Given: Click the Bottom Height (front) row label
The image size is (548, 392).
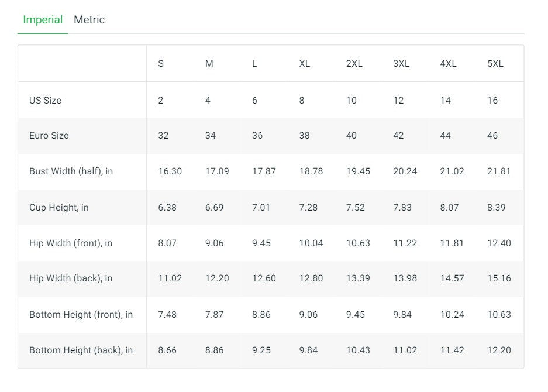Looking at the screenshot, I should 81,315.
